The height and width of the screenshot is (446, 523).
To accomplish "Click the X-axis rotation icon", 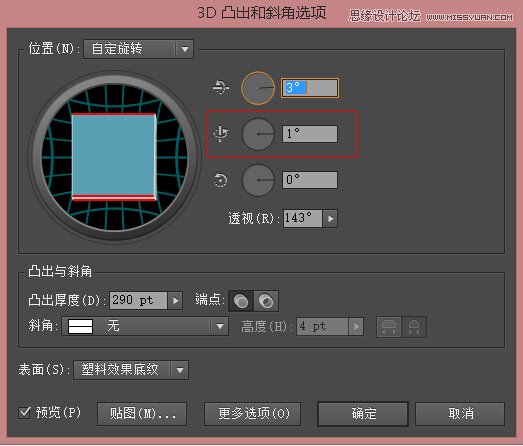I will click(220, 87).
